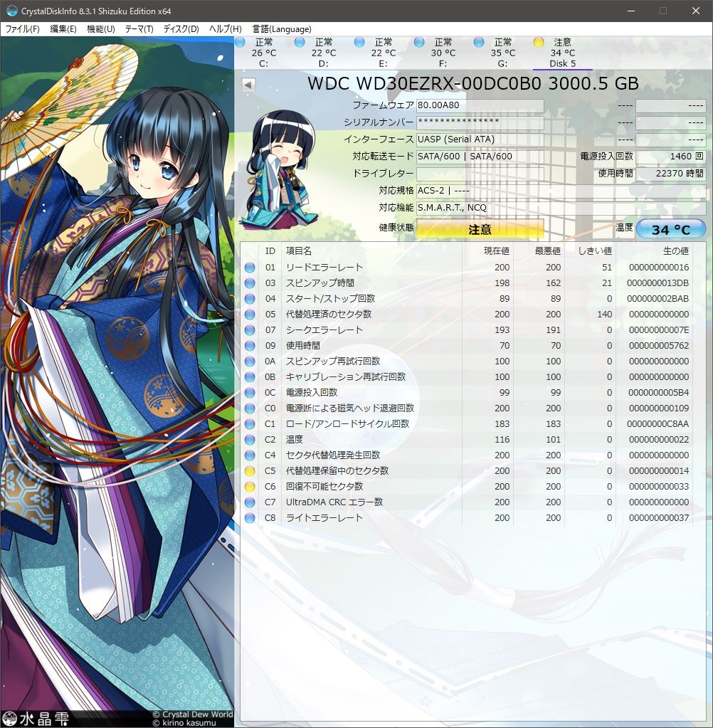713x728 pixels.
Task: Click the 注意 health status button
Action: pyautogui.click(x=480, y=229)
